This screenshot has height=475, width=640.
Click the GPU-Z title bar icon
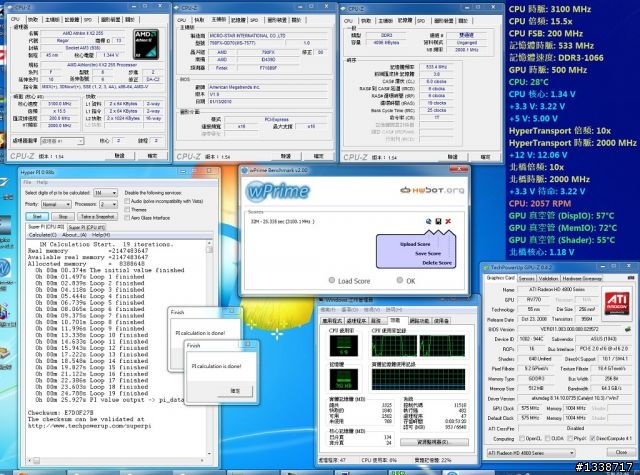[486, 268]
